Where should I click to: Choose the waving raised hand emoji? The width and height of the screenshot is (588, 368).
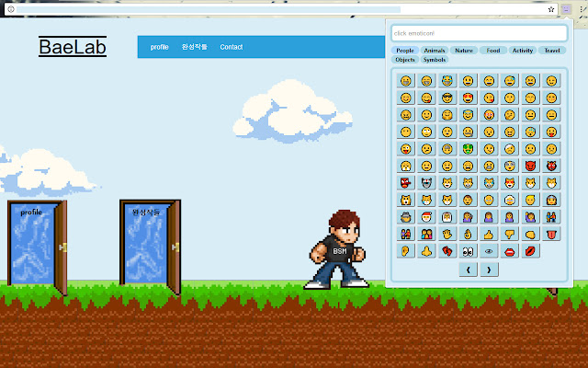[447, 235]
